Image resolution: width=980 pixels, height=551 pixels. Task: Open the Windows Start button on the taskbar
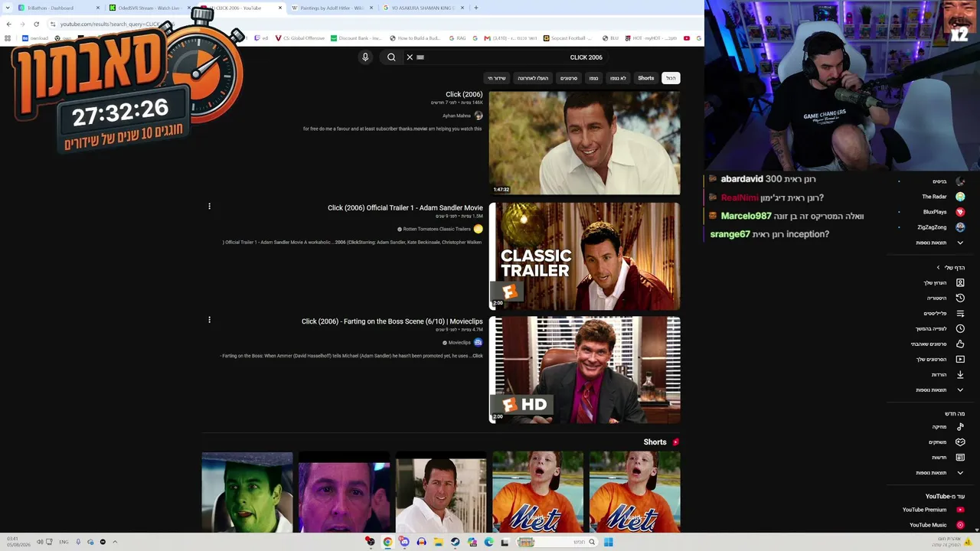point(608,542)
